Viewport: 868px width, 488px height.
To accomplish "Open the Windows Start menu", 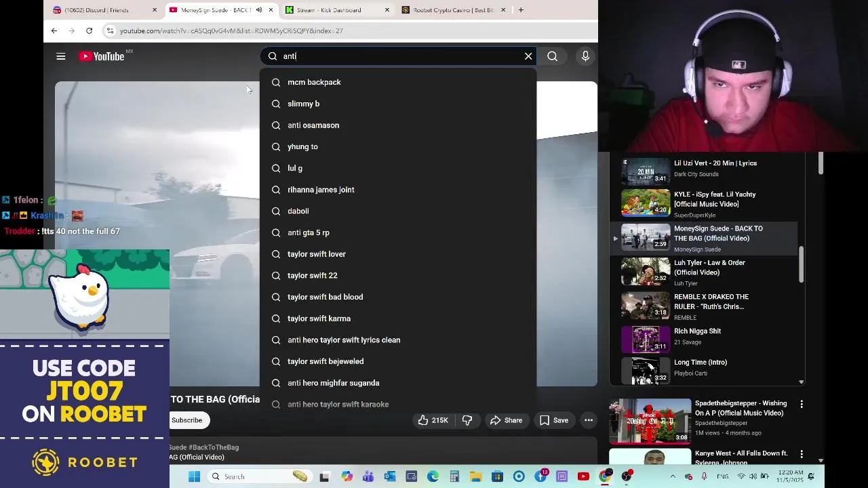I will [x=194, y=476].
